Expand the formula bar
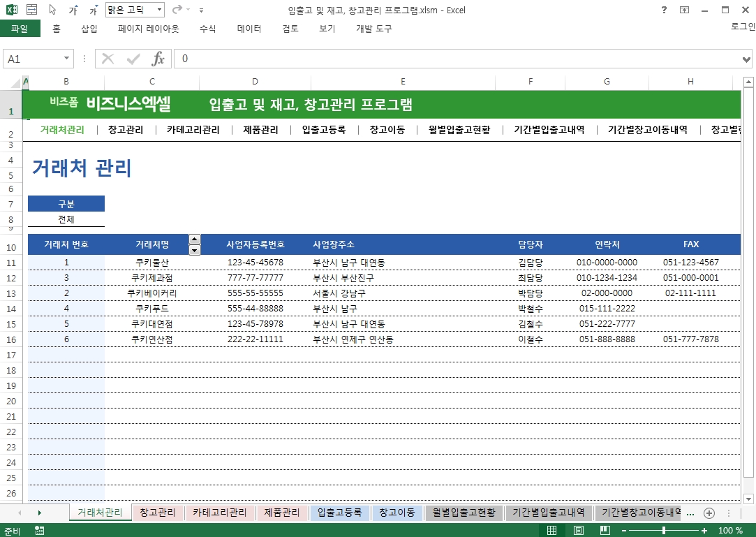 pyautogui.click(x=747, y=59)
